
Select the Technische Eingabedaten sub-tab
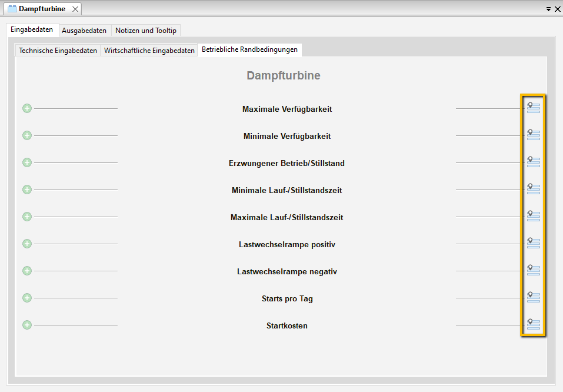click(x=58, y=51)
